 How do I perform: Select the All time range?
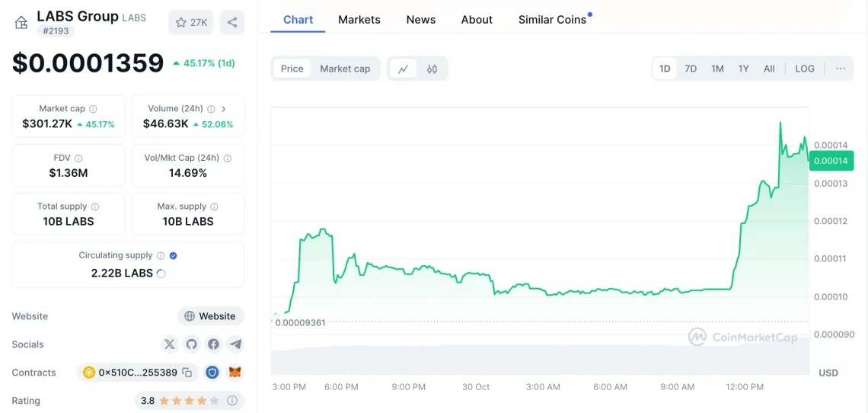(769, 69)
